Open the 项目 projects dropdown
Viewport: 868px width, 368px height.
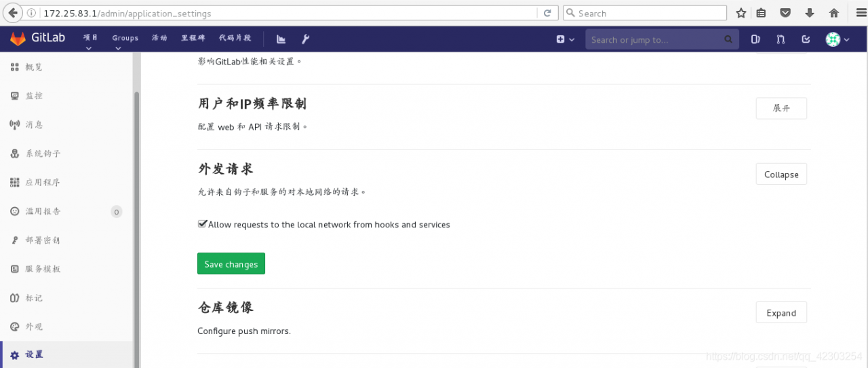(91, 40)
